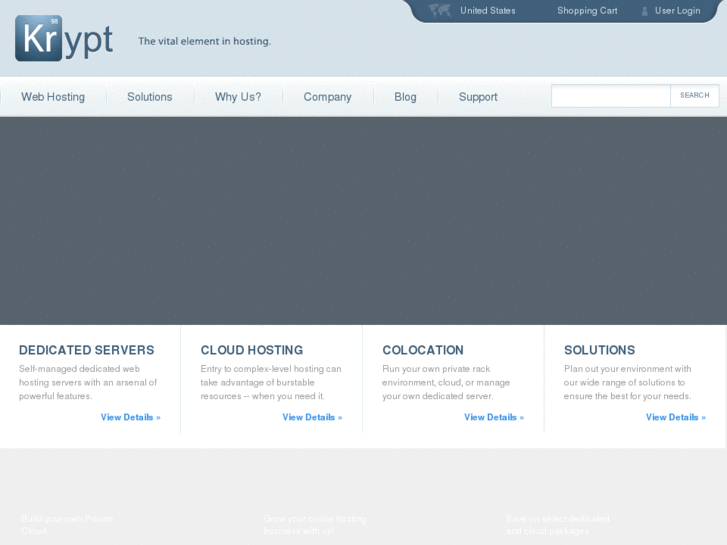The width and height of the screenshot is (727, 545).
Task: Click the user silhouette icon
Action: pyautogui.click(x=645, y=11)
